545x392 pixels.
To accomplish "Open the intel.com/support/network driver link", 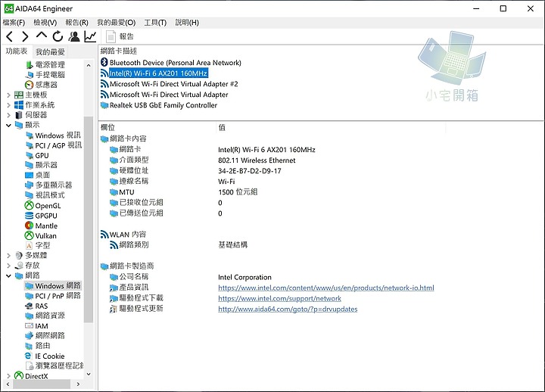I will 279,298.
